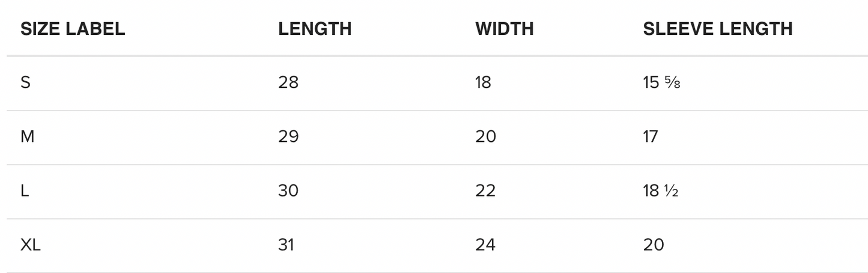Click the LENGTH column header
The width and height of the screenshot is (868, 273).
coord(315,29)
